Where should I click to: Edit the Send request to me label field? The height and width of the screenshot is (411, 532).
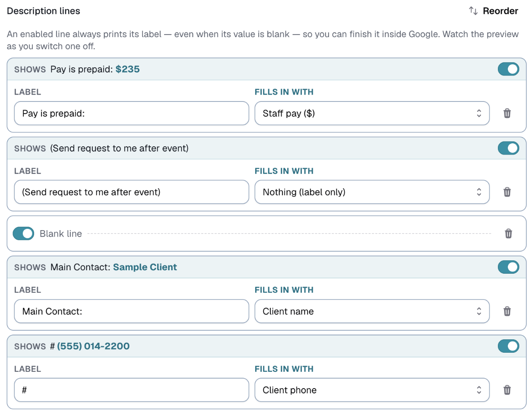(x=132, y=192)
